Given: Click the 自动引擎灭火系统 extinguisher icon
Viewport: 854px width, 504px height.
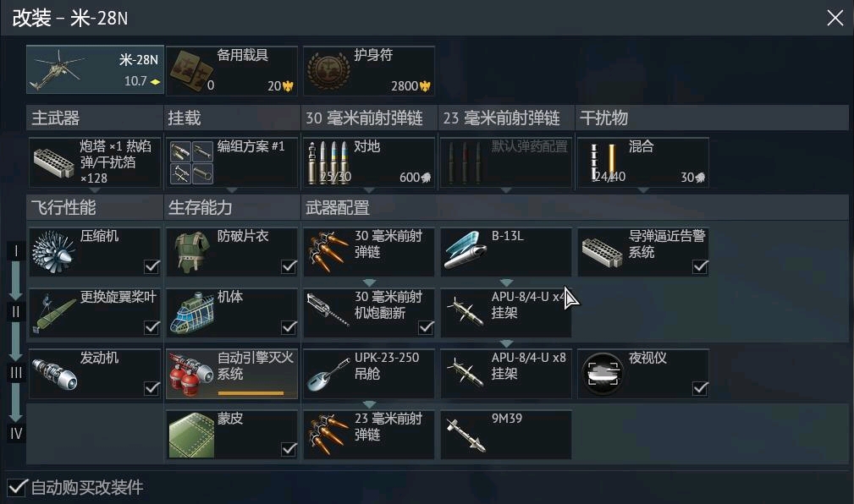Looking at the screenshot, I should 190,375.
